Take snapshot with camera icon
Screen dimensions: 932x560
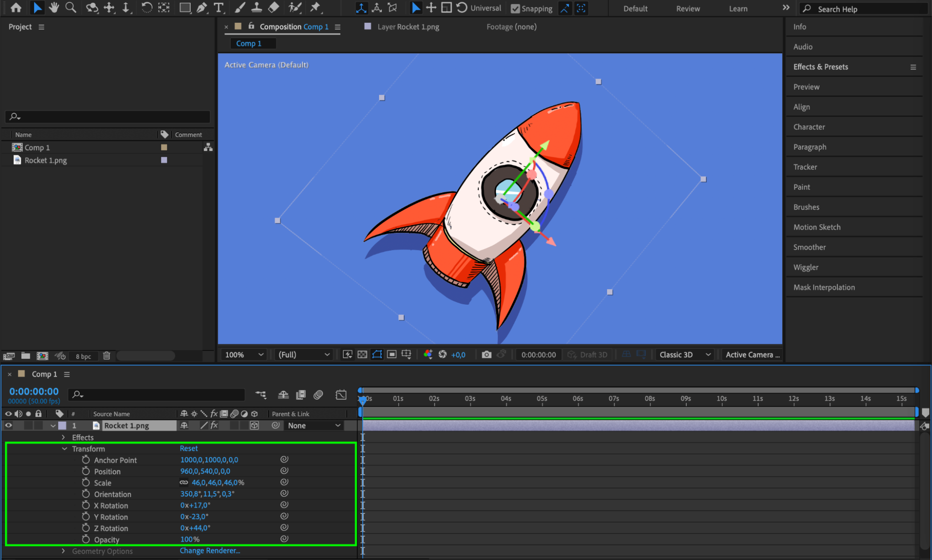click(486, 355)
